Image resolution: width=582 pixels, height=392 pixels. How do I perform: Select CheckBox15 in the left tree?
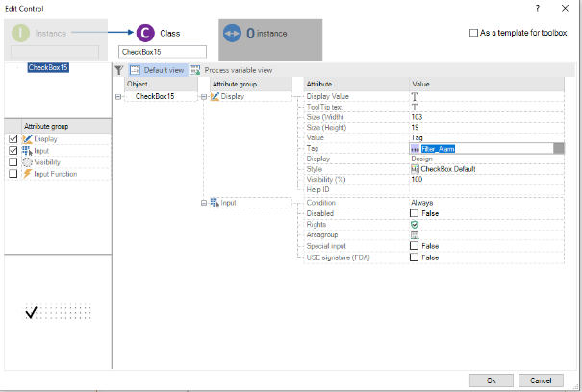(x=48, y=67)
